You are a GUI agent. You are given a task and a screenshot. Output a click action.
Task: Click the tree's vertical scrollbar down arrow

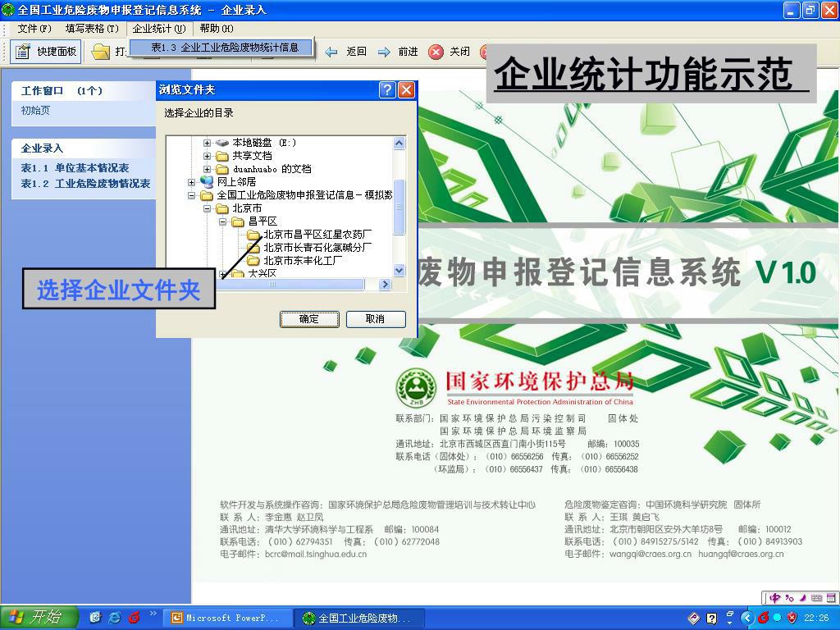coord(399,271)
